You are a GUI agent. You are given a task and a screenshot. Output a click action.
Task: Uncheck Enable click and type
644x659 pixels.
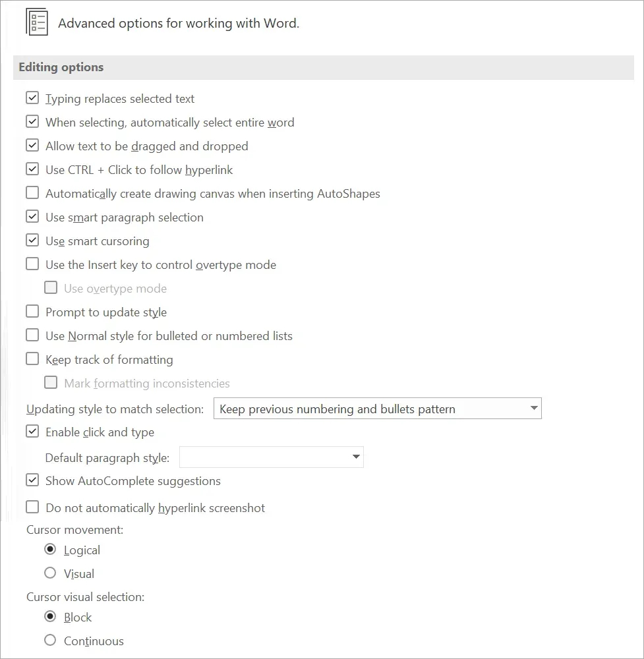32,432
